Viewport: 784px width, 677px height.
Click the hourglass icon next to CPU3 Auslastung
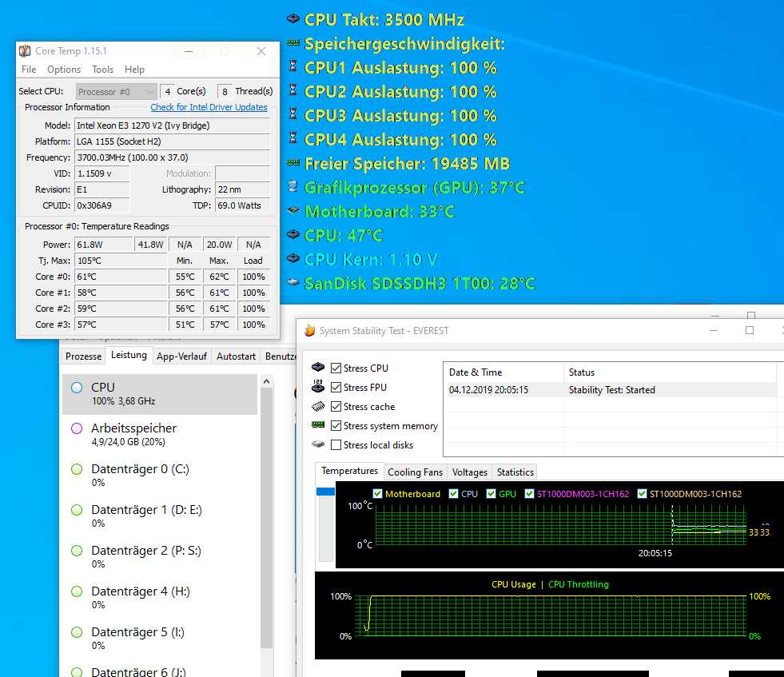pos(293,114)
